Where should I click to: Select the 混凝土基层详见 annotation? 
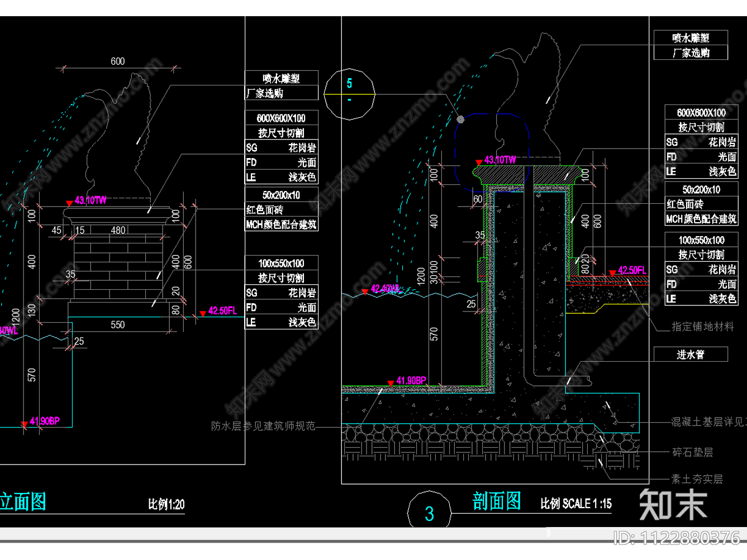(x=708, y=422)
